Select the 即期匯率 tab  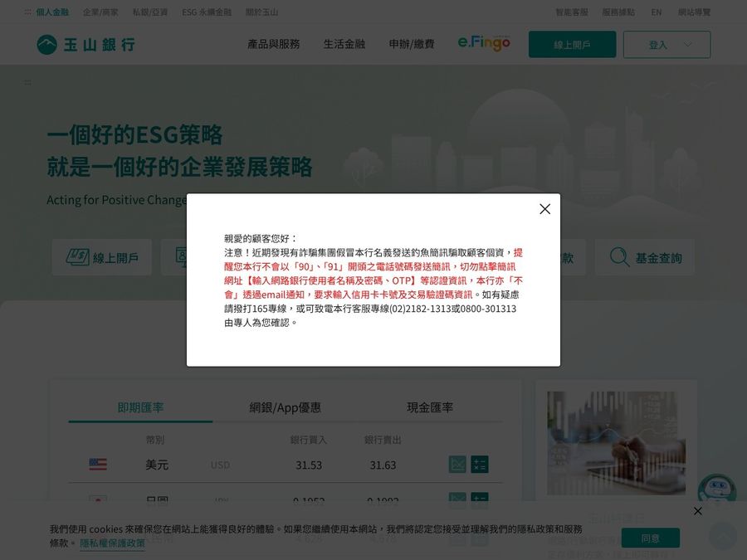pyautogui.click(x=140, y=407)
